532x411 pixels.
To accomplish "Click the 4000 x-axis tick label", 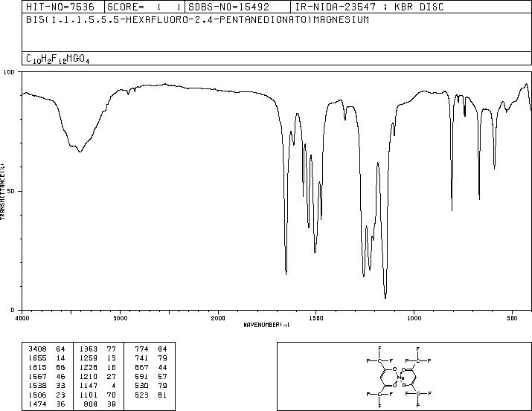I will 22,318.
